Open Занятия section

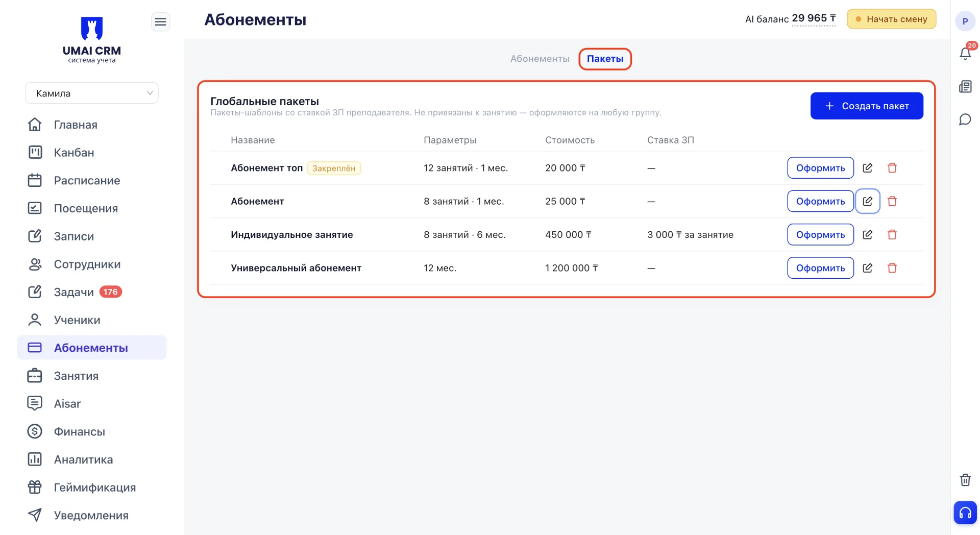76,376
